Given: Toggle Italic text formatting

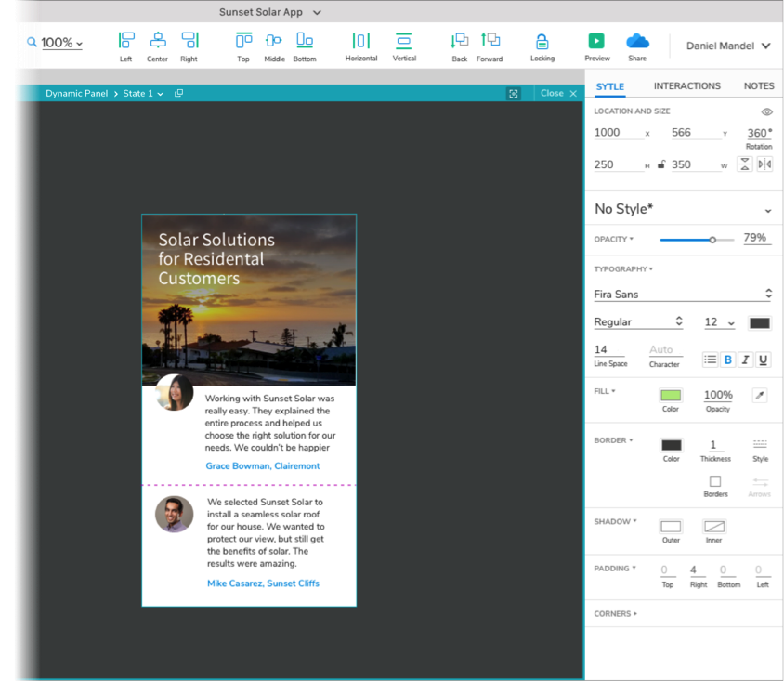Looking at the screenshot, I should click(x=746, y=360).
